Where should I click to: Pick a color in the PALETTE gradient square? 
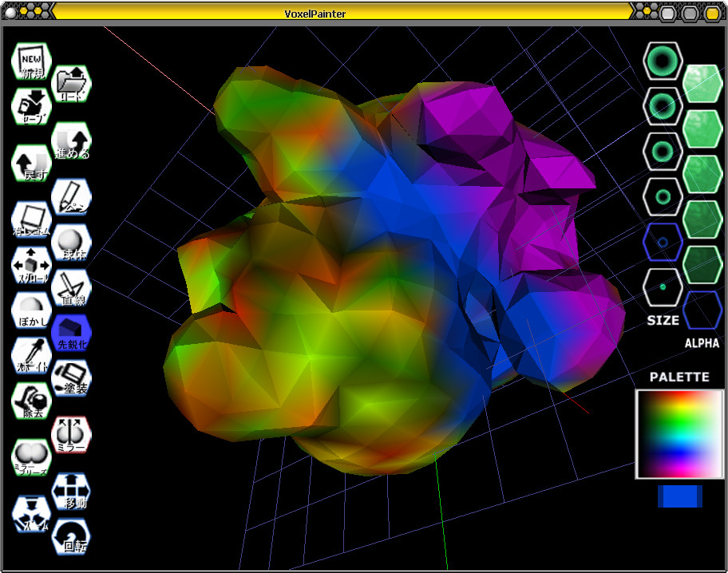point(679,434)
